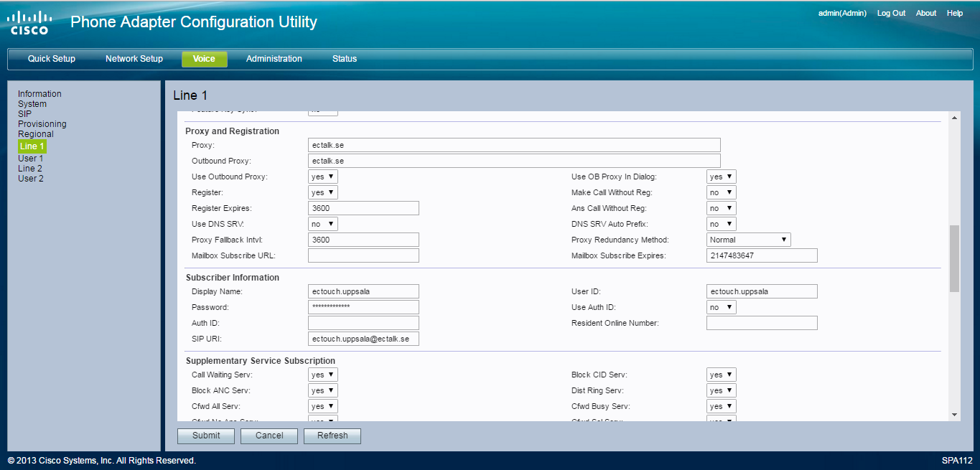Open the Administration tab

[x=274, y=59]
